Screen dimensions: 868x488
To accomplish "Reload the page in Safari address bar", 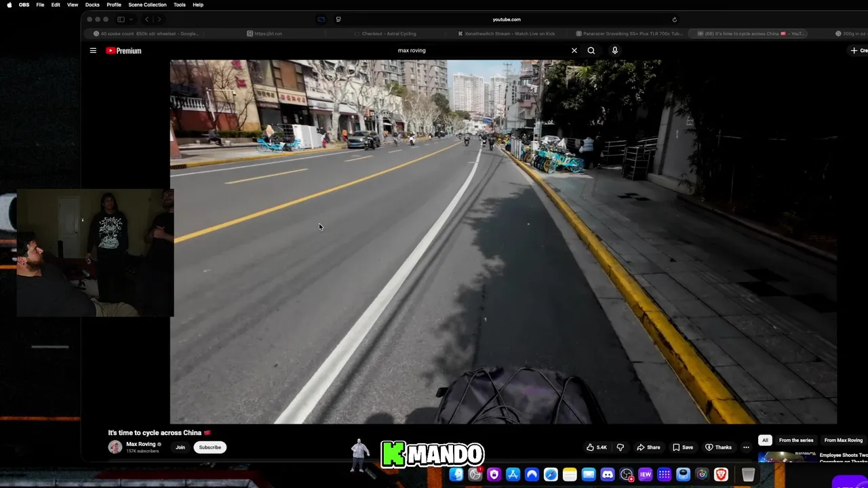I will click(x=674, y=20).
